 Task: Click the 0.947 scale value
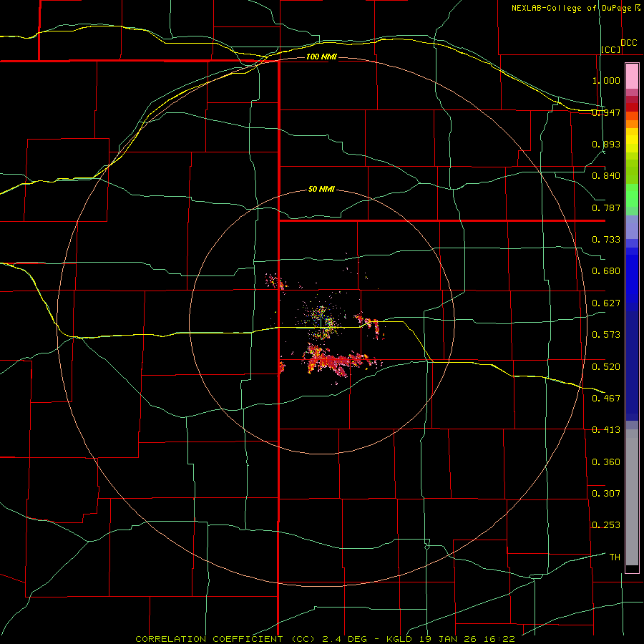click(606, 112)
